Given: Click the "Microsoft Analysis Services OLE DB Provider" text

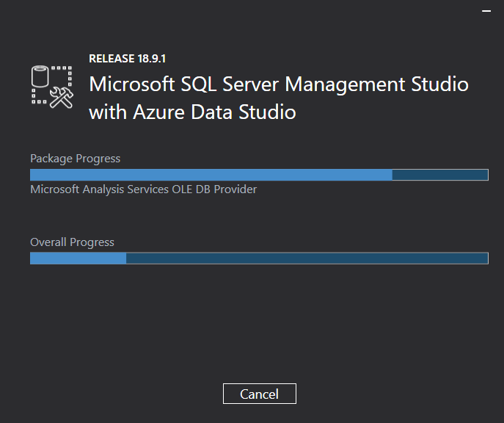Looking at the screenshot, I should [x=143, y=189].
